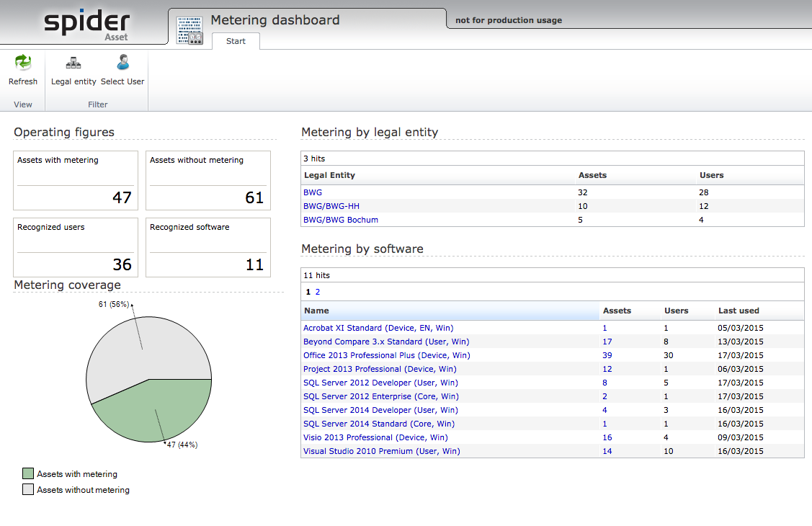812x526 pixels.
Task: Sort software table by Assets column
Action: pos(617,311)
